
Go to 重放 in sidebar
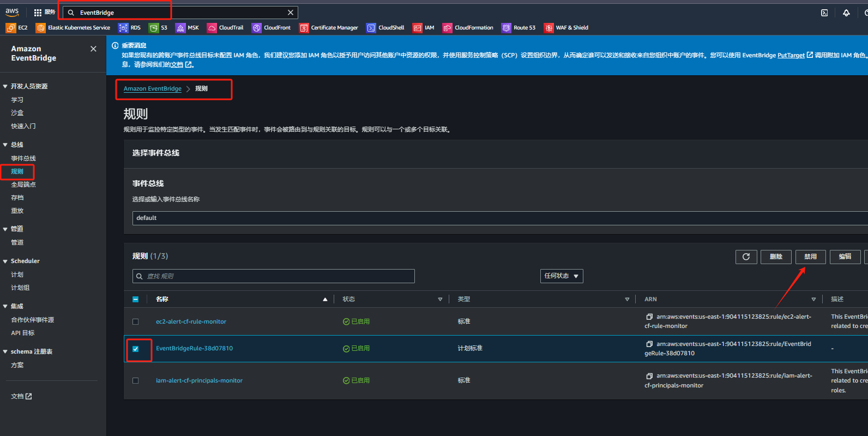point(17,211)
